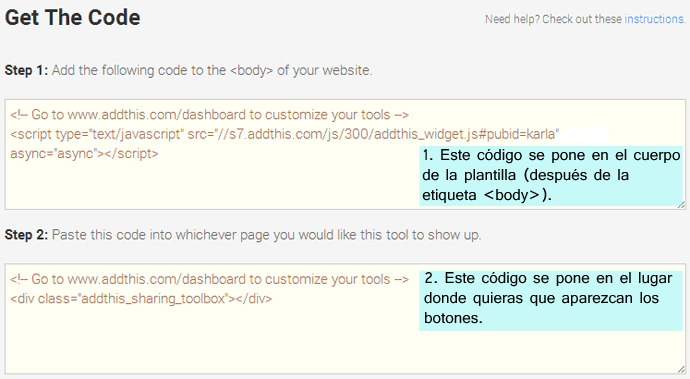Image resolution: width=690 pixels, height=379 pixels.
Task: Click the dashboard comment line in Step 2
Action: 209,280
